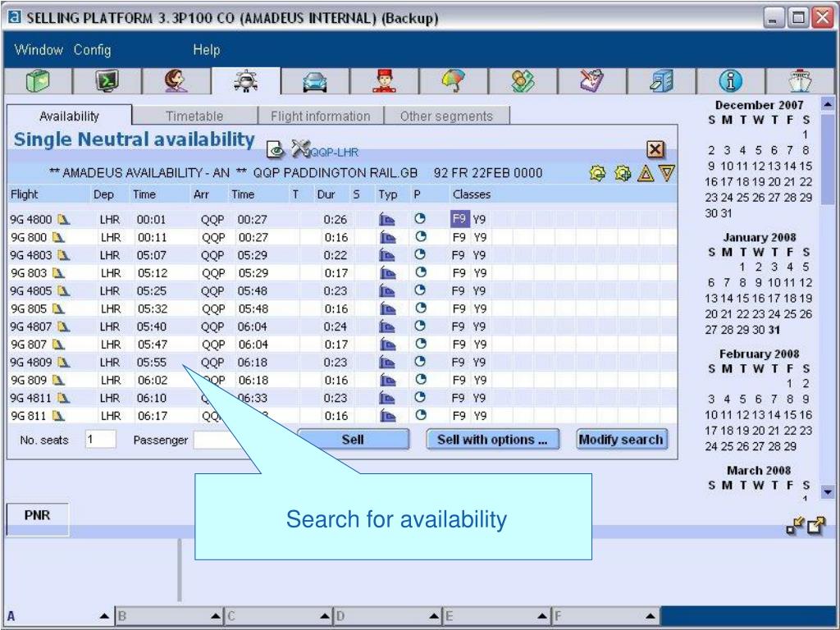Click the flight info icon for 9G 4807
The height and width of the screenshot is (630, 840).
pyautogui.click(x=64, y=326)
